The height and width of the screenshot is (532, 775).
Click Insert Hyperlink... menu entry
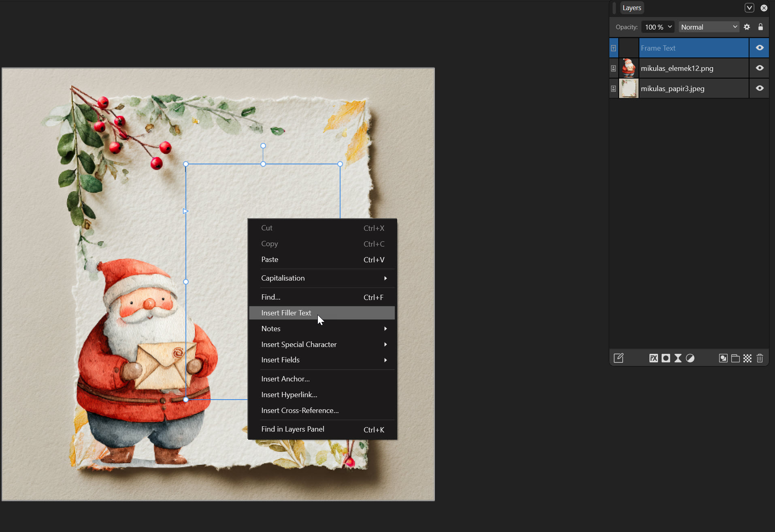tap(289, 395)
